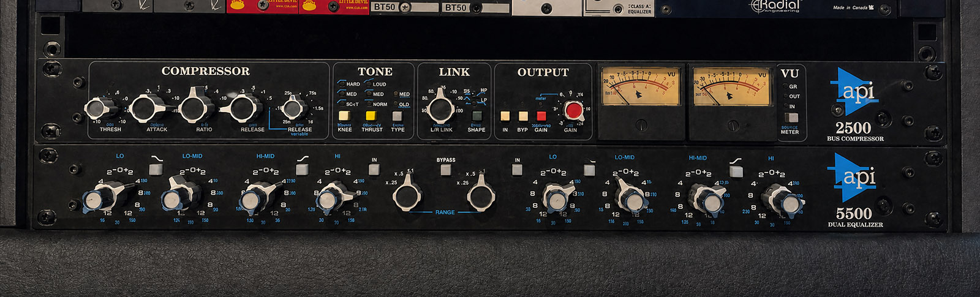Click the first VU meter display
Screen dimensions: 980x297
click(x=641, y=88)
